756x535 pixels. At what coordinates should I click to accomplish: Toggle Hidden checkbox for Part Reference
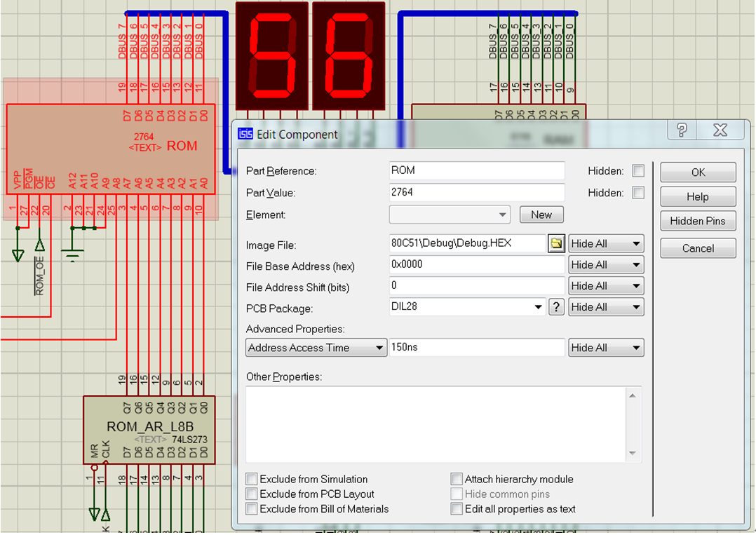click(x=638, y=170)
